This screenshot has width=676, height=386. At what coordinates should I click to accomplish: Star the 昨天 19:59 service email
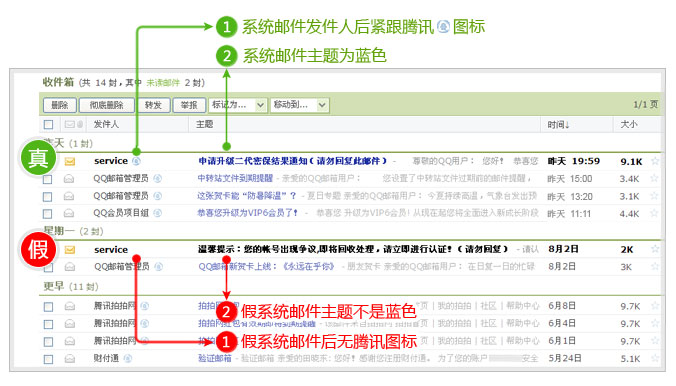coord(655,161)
